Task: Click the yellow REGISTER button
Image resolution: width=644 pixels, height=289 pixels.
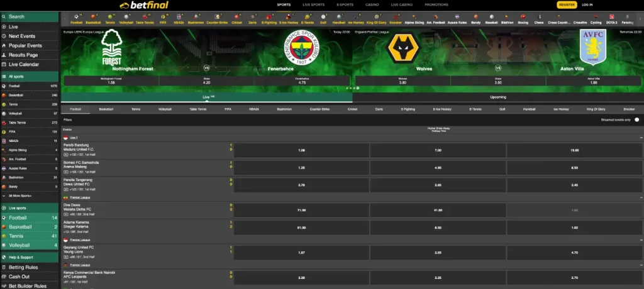Action: click(x=567, y=5)
